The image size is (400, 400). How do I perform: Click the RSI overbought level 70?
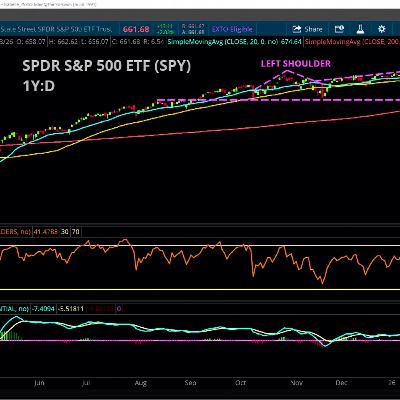[76, 231]
